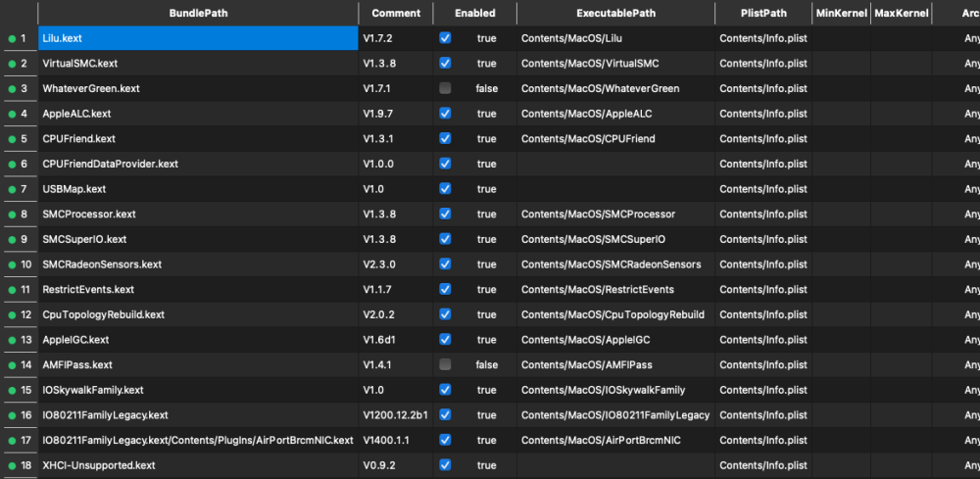The width and height of the screenshot is (980, 479).
Task: Click the Enabled column header
Action: coord(475,13)
